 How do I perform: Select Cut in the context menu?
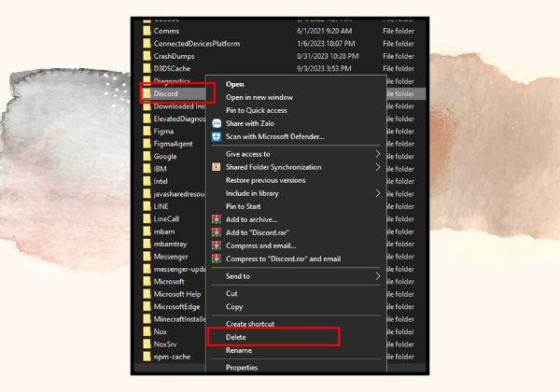coord(231,293)
